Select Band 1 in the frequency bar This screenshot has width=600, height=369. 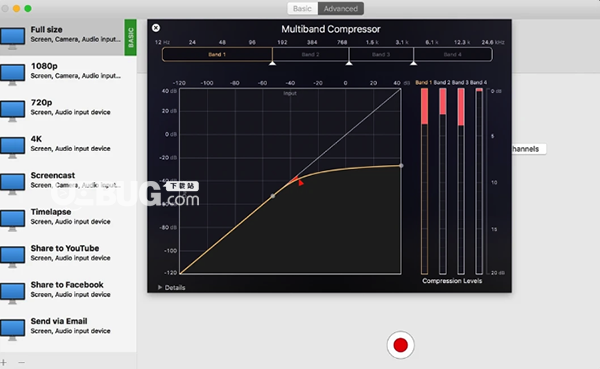tap(217, 54)
